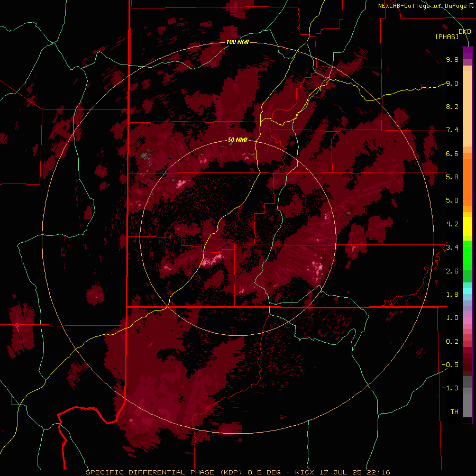
Task: Click the 100 NMI range ring label
Action: click(237, 42)
